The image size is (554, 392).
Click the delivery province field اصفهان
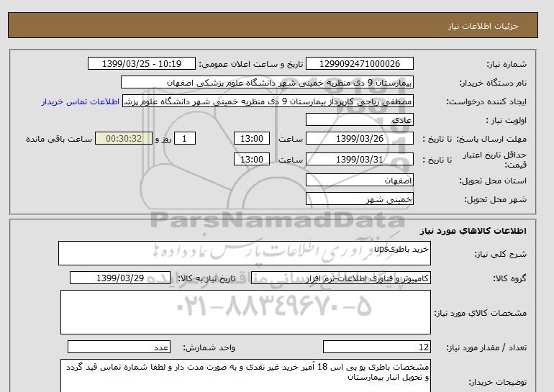pyautogui.click(x=359, y=180)
